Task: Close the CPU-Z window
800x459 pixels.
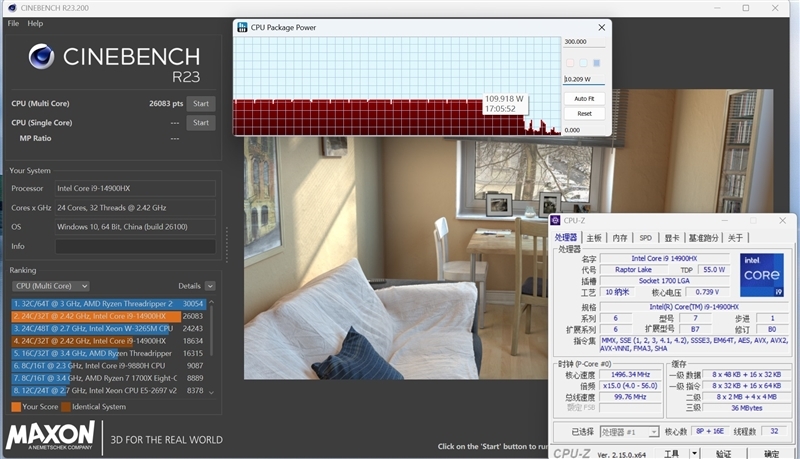Action: [x=783, y=220]
